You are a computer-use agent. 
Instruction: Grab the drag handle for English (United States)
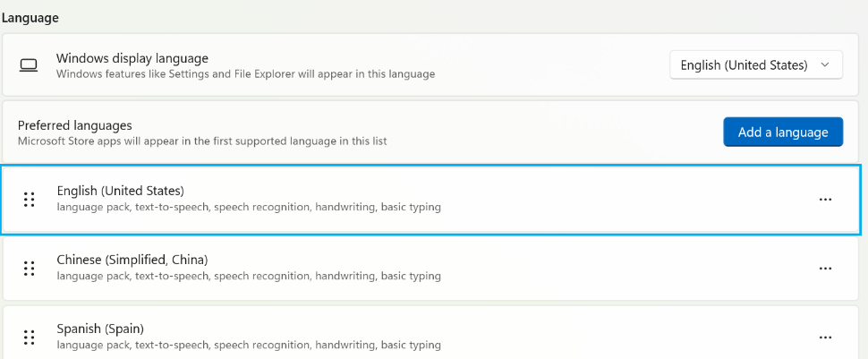[30, 200]
